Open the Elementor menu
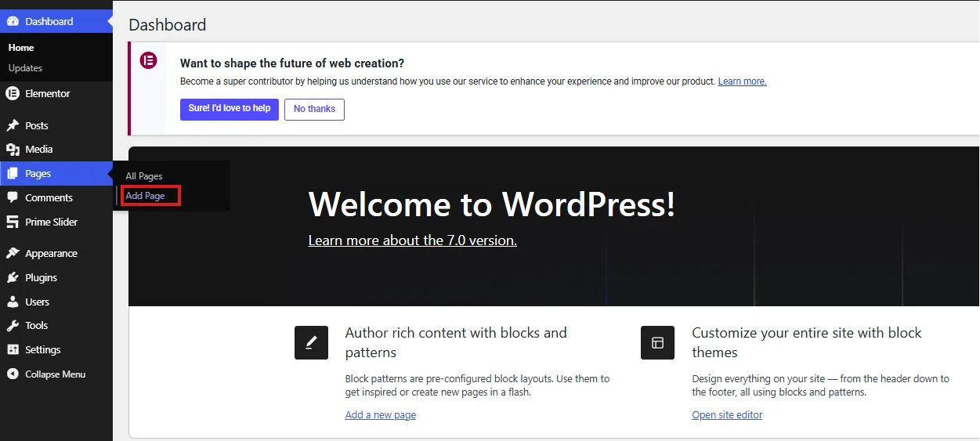This screenshot has height=441, width=980. (x=56, y=93)
